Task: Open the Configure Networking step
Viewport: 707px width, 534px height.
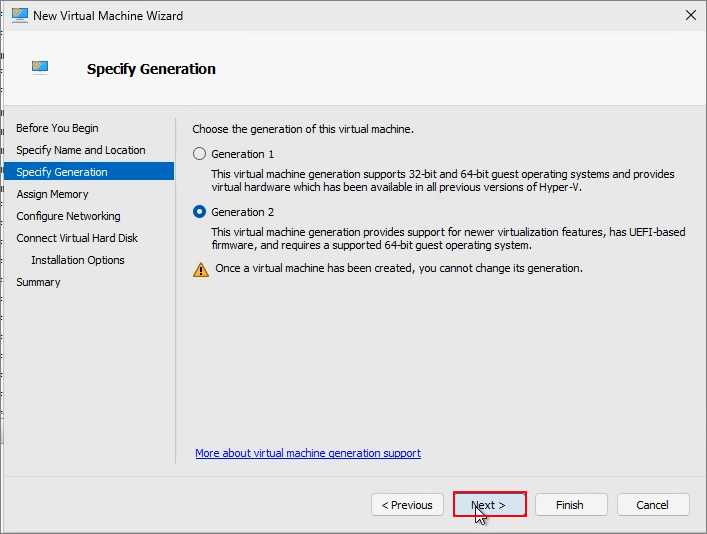Action: click(x=68, y=216)
